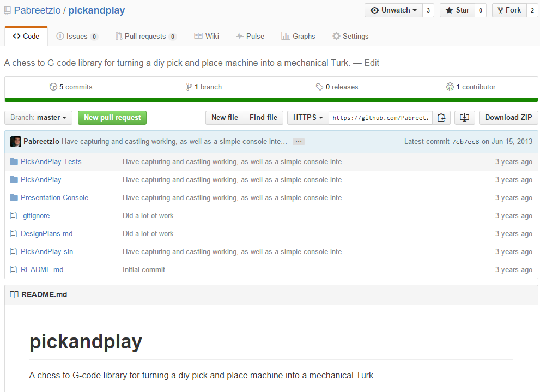Open the Pull requests tab
The height and width of the screenshot is (392, 540).
pos(145,36)
